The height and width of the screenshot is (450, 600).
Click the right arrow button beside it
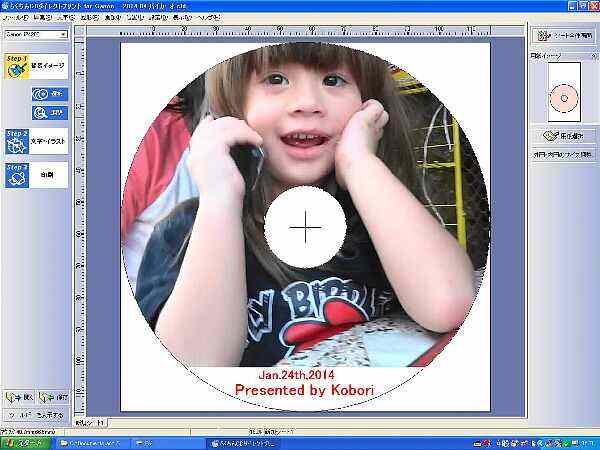click(x=54, y=398)
